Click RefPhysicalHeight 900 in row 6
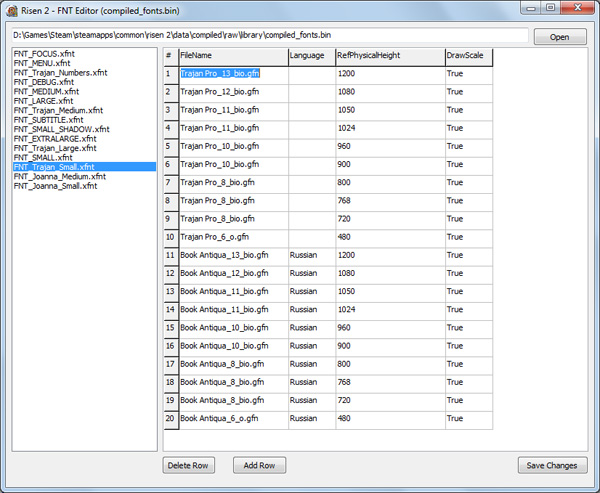The width and height of the screenshot is (600, 493). coord(390,166)
